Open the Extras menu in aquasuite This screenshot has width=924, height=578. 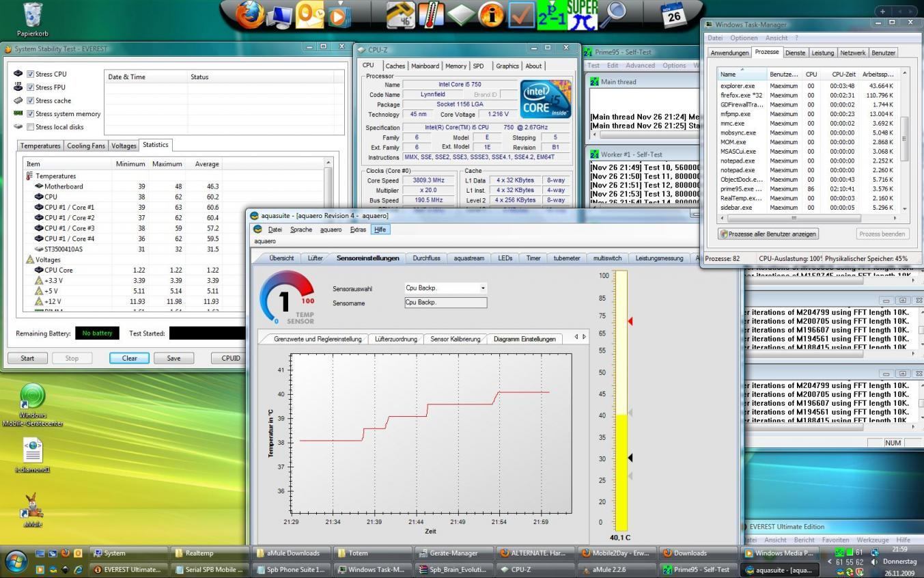coord(358,230)
